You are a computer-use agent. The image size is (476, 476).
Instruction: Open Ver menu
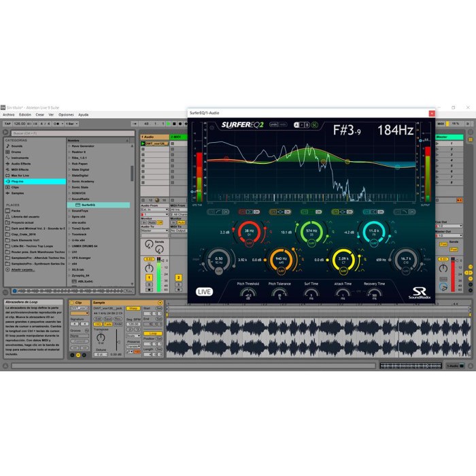tap(51, 115)
